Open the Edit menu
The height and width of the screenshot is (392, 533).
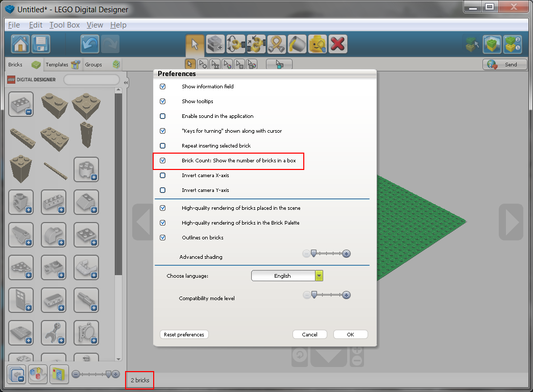36,25
